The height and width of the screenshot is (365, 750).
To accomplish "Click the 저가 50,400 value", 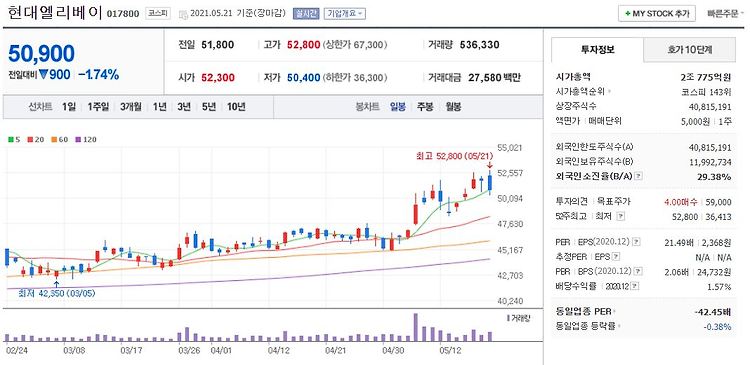I will [x=303, y=77].
